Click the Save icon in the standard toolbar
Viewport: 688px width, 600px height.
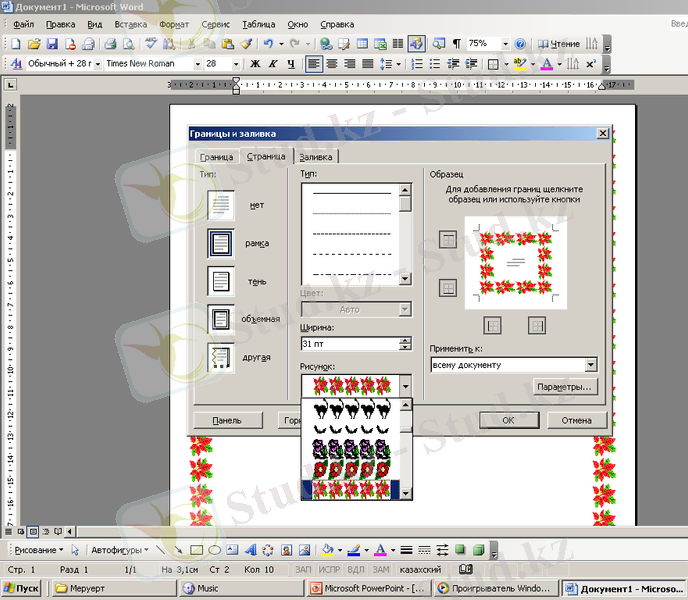coord(53,44)
